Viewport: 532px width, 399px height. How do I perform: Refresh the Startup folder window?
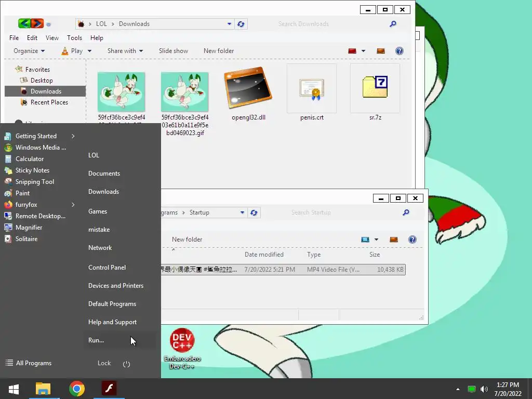254,212
